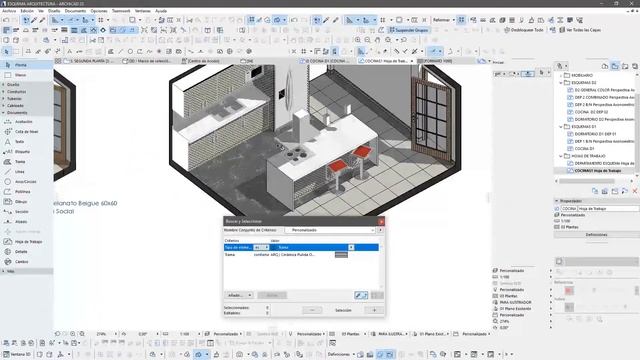Select the Arco/Círculo tool

click(26, 182)
